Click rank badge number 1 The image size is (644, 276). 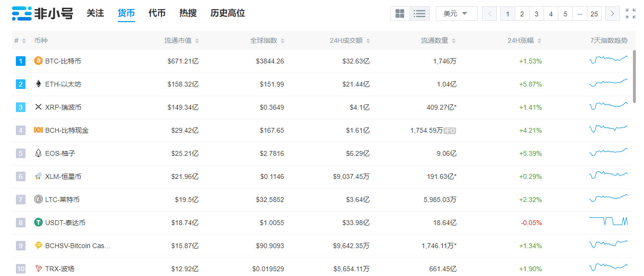tap(20, 61)
